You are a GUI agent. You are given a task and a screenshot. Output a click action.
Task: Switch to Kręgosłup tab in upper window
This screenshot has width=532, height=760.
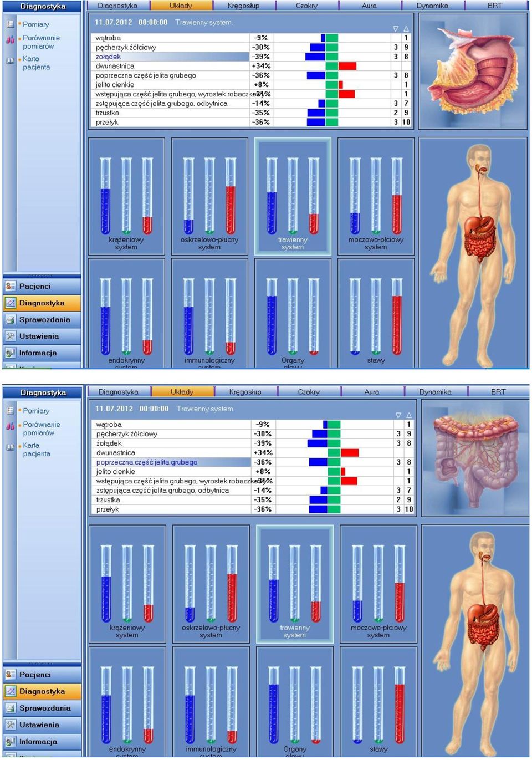click(x=244, y=6)
